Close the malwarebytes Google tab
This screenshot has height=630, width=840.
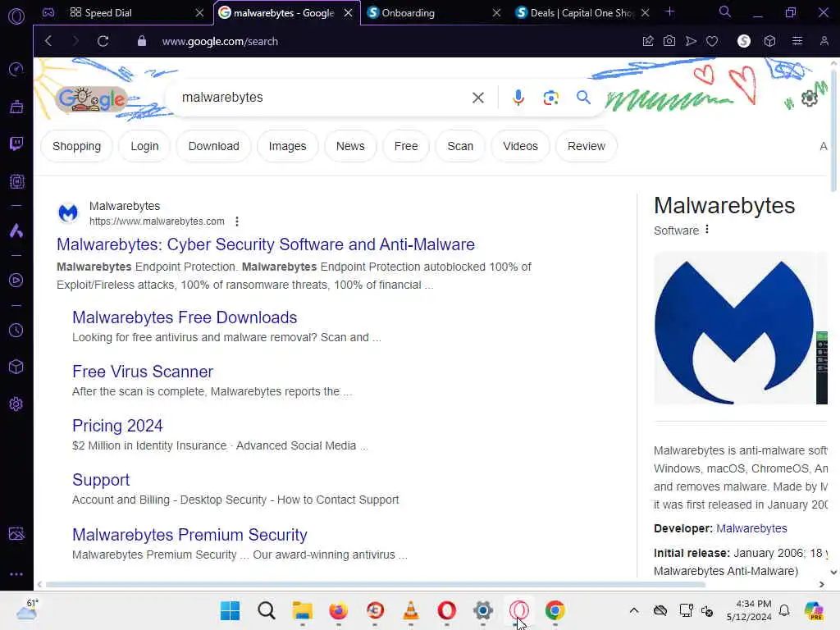click(348, 12)
